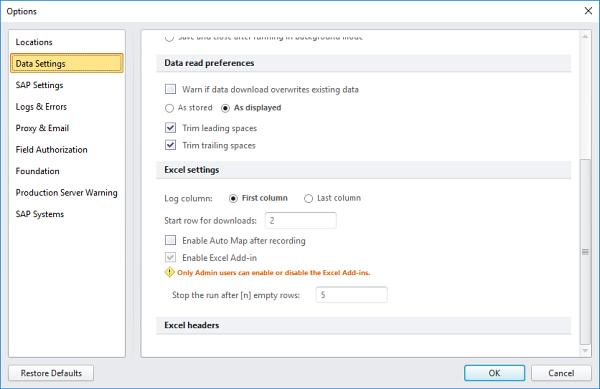Click the Data read preferences heading

pyautogui.click(x=209, y=63)
